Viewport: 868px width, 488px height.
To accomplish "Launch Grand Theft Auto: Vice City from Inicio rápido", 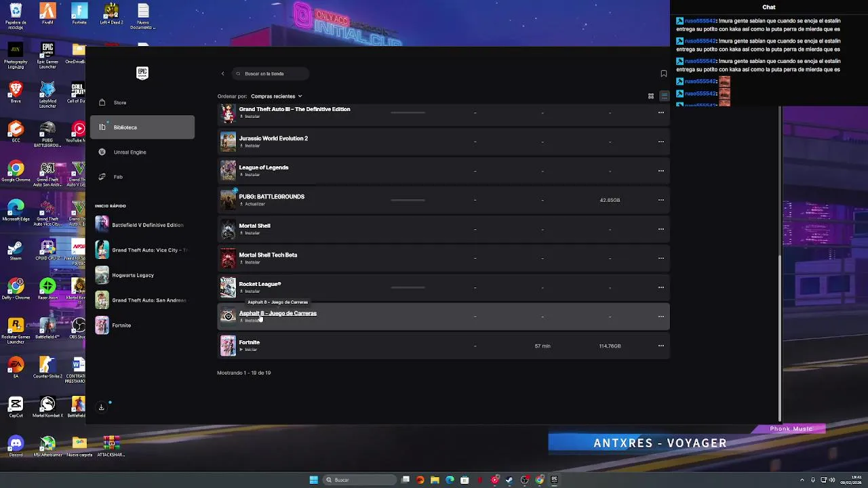I will pos(141,250).
